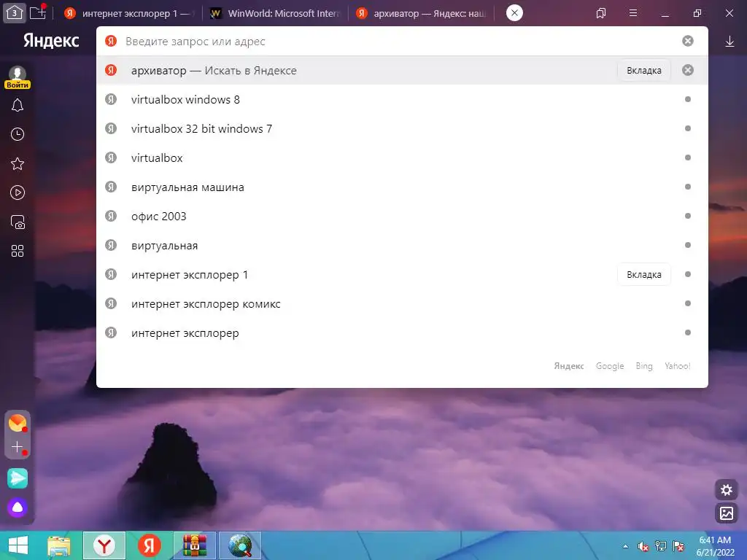Screen dimensions: 747x560
Task: Select 'архиватор — Искать в Яндексе' suggestion
Action: pyautogui.click(x=402, y=71)
